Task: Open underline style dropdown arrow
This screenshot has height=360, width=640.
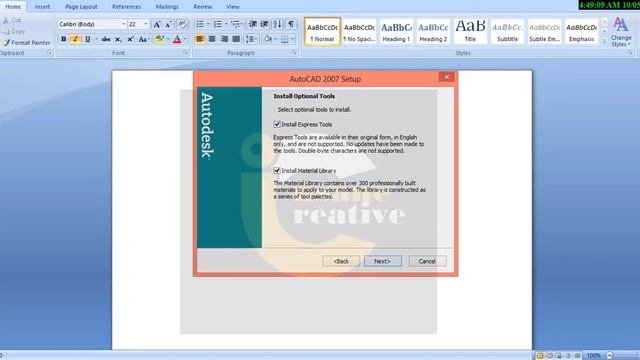Action: point(96,39)
